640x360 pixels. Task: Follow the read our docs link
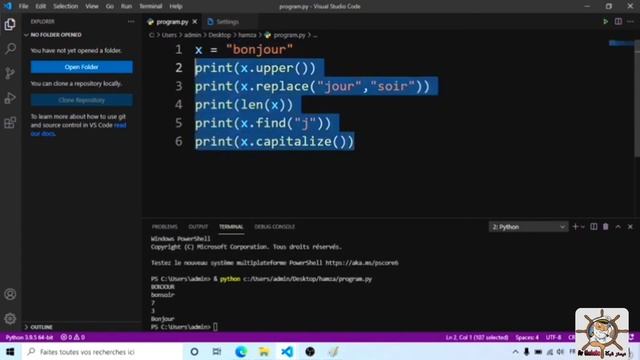(x=78, y=129)
